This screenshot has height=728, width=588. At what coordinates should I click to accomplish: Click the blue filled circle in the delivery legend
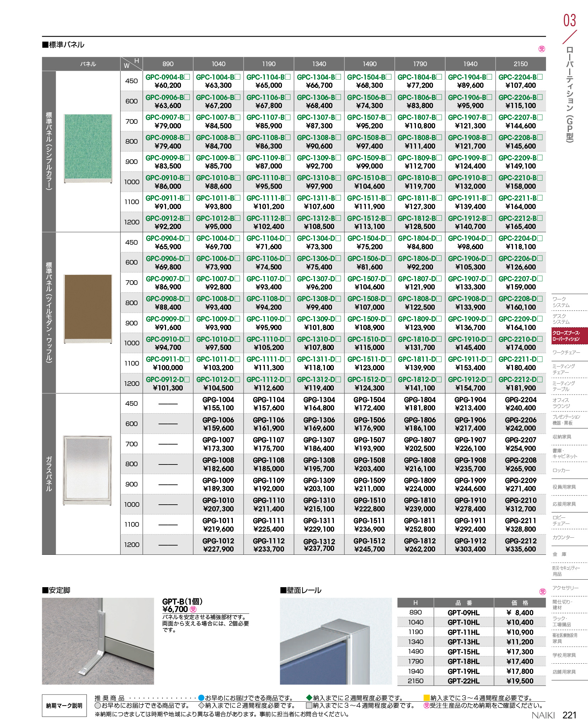click(201, 698)
